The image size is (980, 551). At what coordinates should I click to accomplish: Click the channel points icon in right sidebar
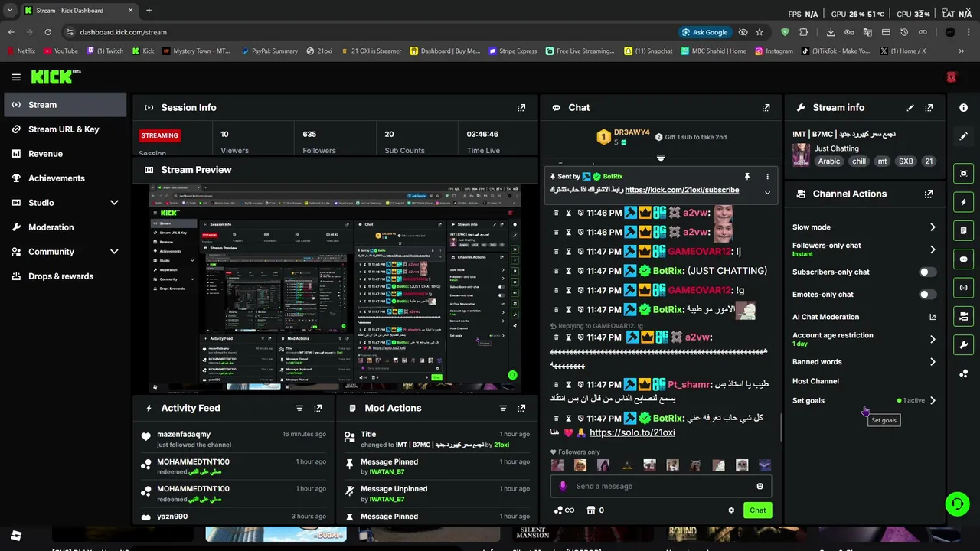point(964,373)
